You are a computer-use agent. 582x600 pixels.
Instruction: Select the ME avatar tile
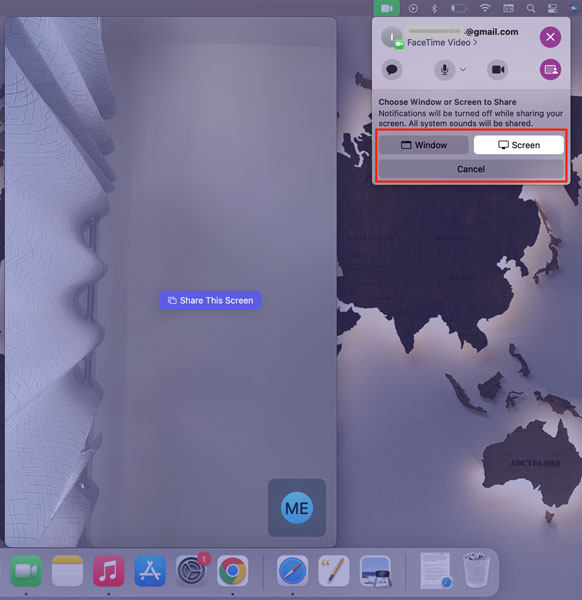pyautogui.click(x=297, y=508)
